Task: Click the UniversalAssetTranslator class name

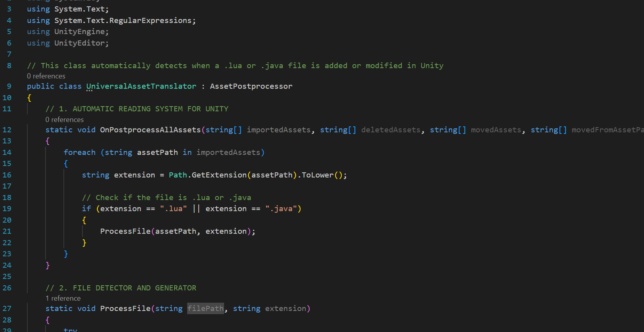Action: pos(141,86)
